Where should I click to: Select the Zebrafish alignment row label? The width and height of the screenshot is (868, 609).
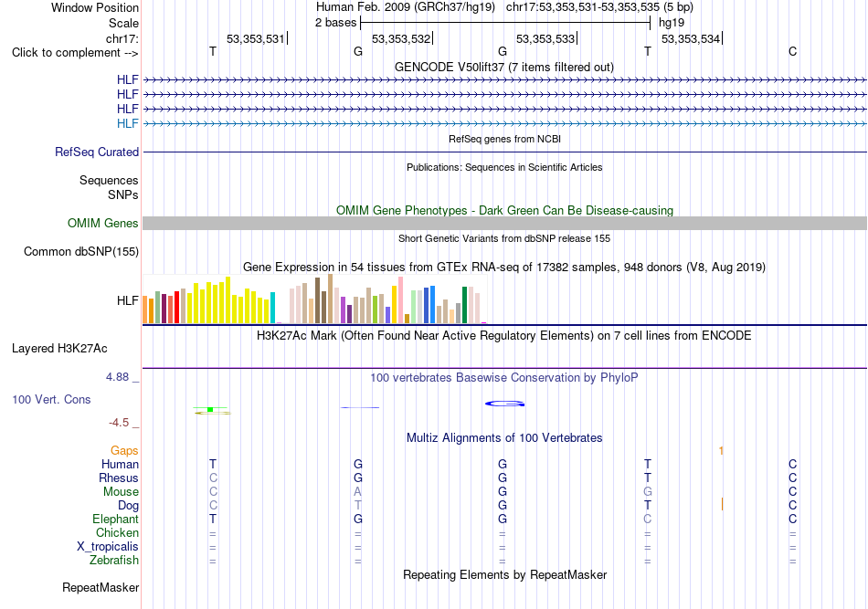(114, 561)
